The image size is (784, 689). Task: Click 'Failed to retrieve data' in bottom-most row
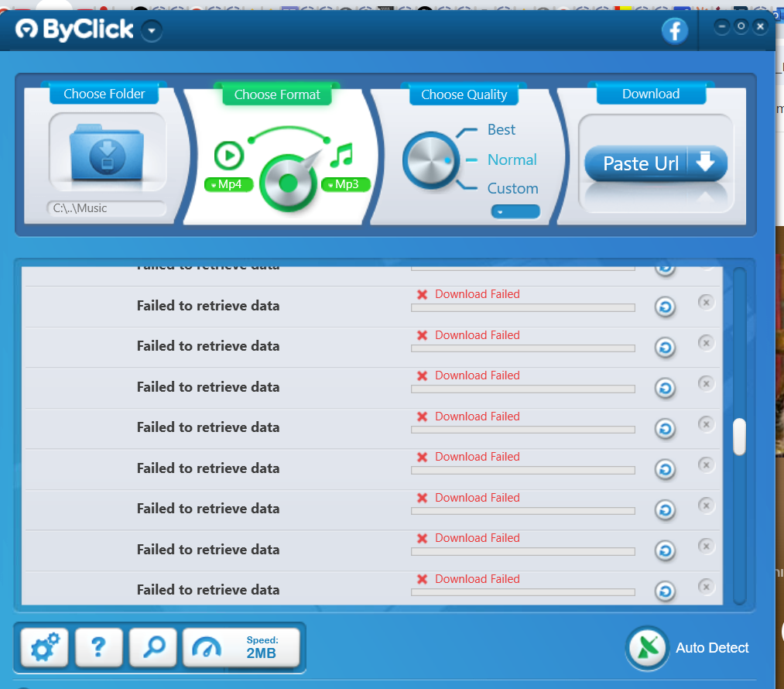tap(208, 590)
